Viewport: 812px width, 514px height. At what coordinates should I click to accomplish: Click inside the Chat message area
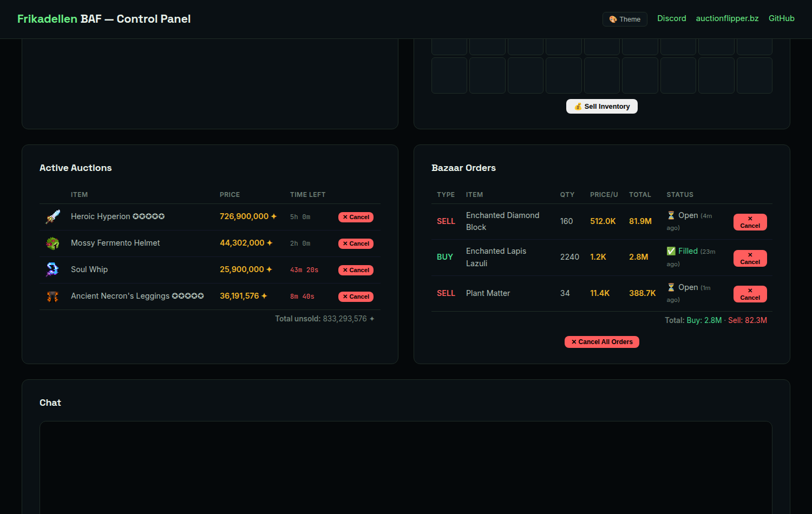[406, 467]
